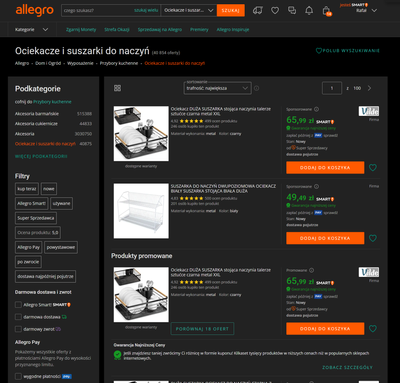Open favorites heart icon in header
Image resolution: width=400 pixels, height=383 pixels.
click(x=275, y=11)
